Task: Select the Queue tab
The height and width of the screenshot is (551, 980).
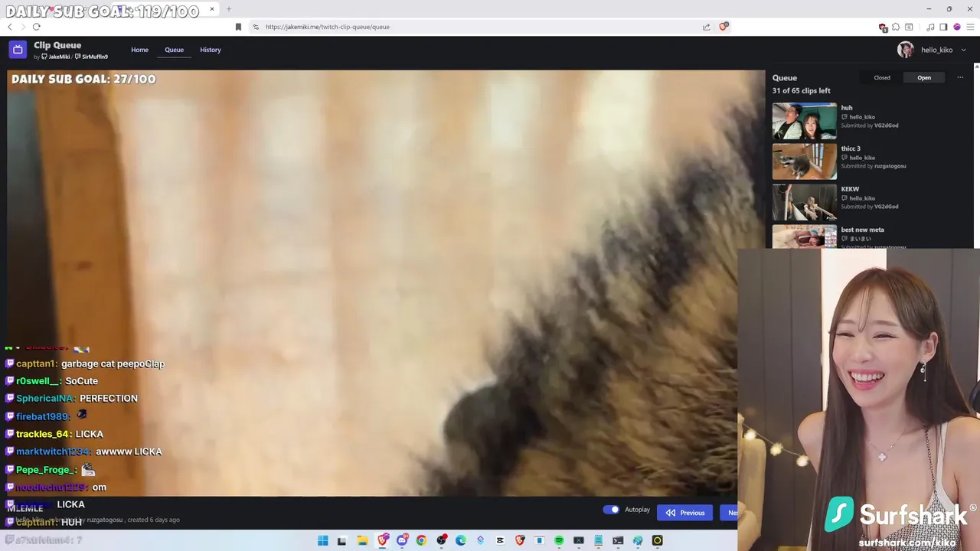Action: click(x=174, y=50)
